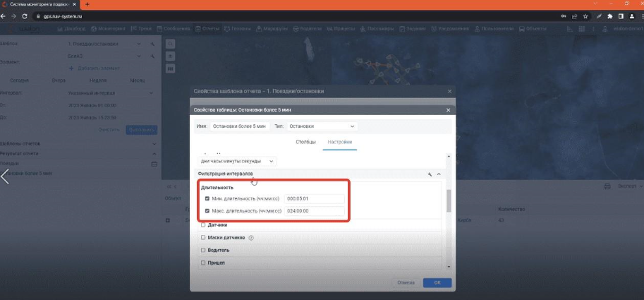Open a new browser tab with plus icon
The width and height of the screenshot is (644, 300).
pos(87,4)
